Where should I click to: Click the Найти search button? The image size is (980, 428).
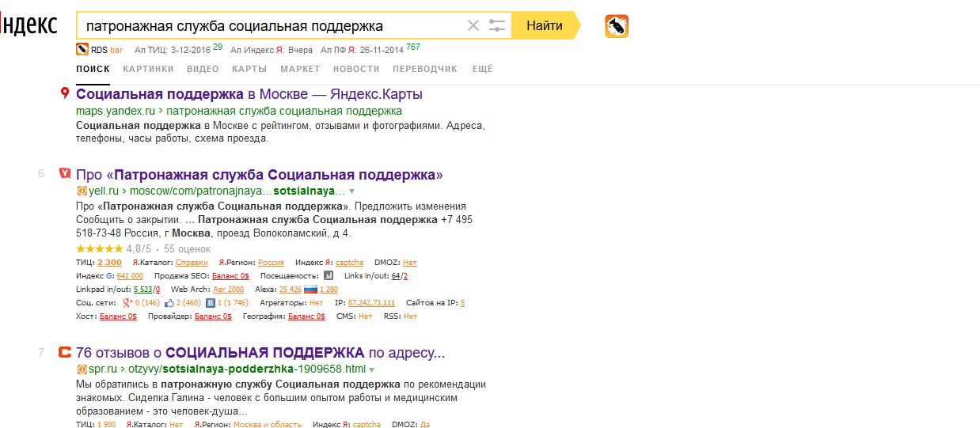pyautogui.click(x=545, y=25)
